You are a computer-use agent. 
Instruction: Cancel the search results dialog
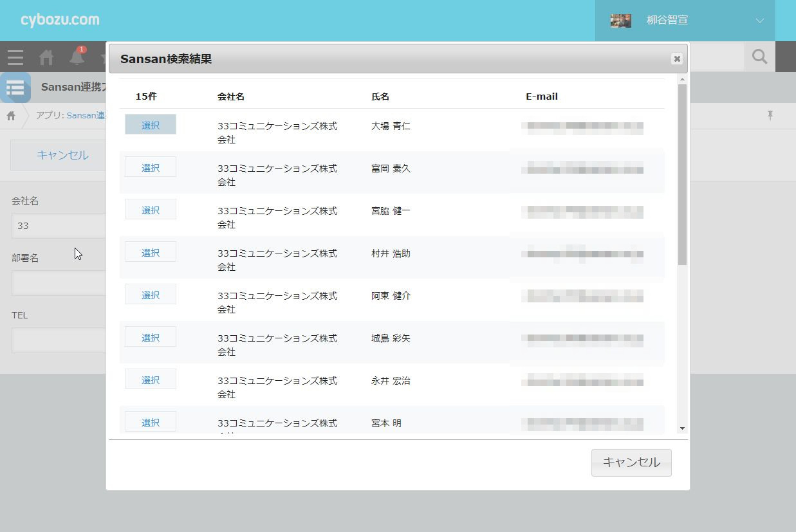coord(631,463)
